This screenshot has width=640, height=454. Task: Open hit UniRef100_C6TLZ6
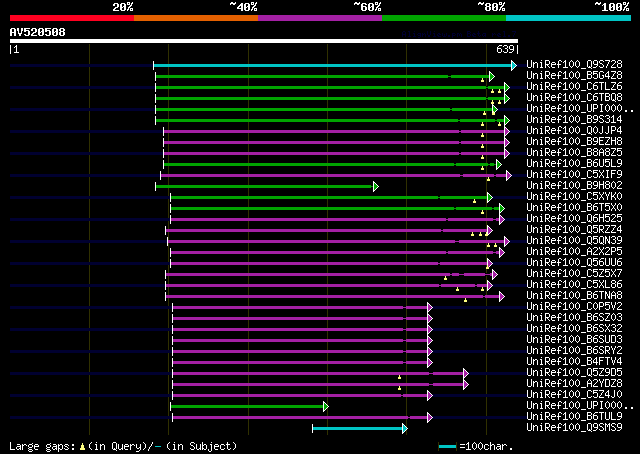tap(574, 87)
